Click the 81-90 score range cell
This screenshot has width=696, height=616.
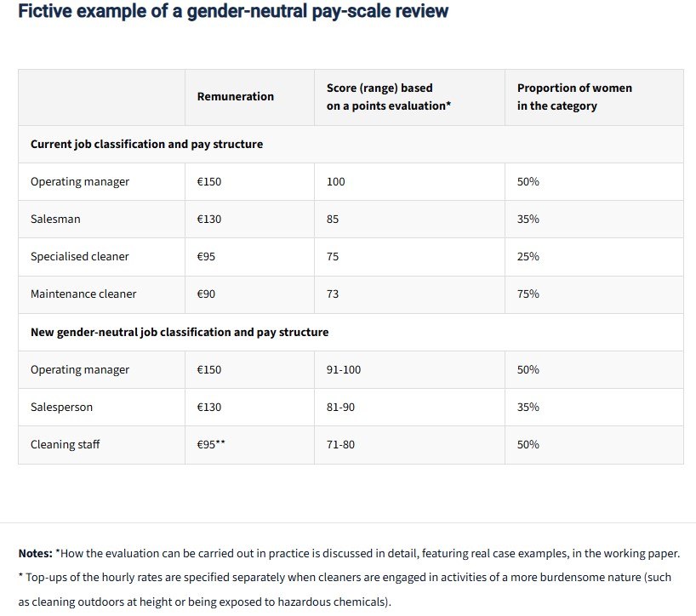coord(340,407)
